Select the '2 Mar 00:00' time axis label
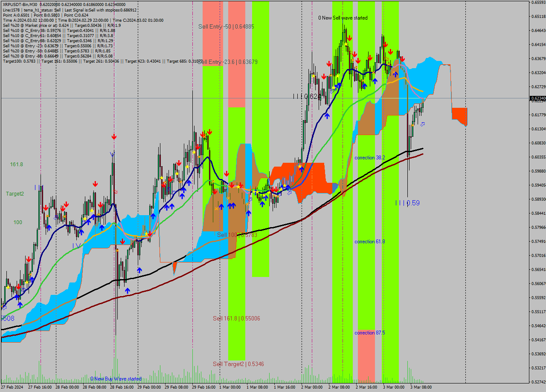The width and height of the screenshot is (546, 392). click(x=312, y=387)
